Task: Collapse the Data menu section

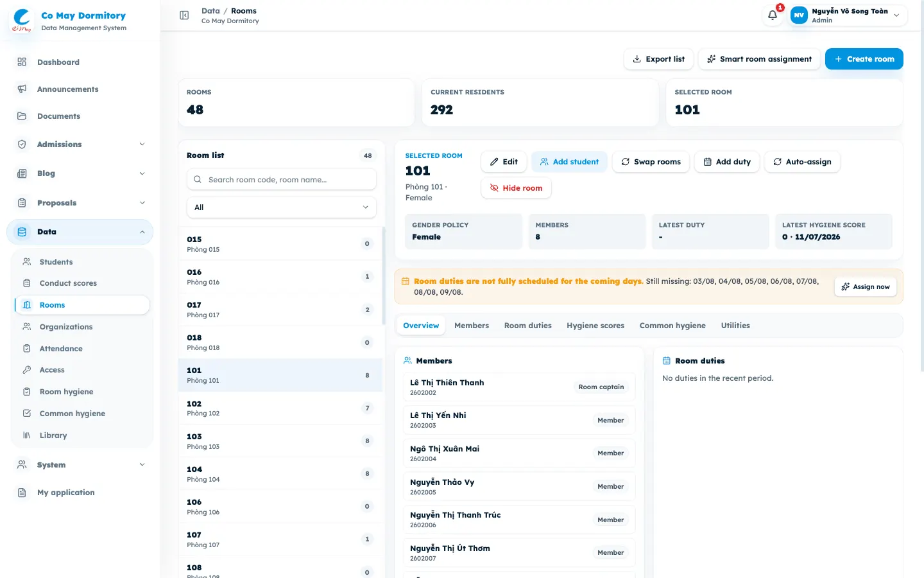Action: 80,232
